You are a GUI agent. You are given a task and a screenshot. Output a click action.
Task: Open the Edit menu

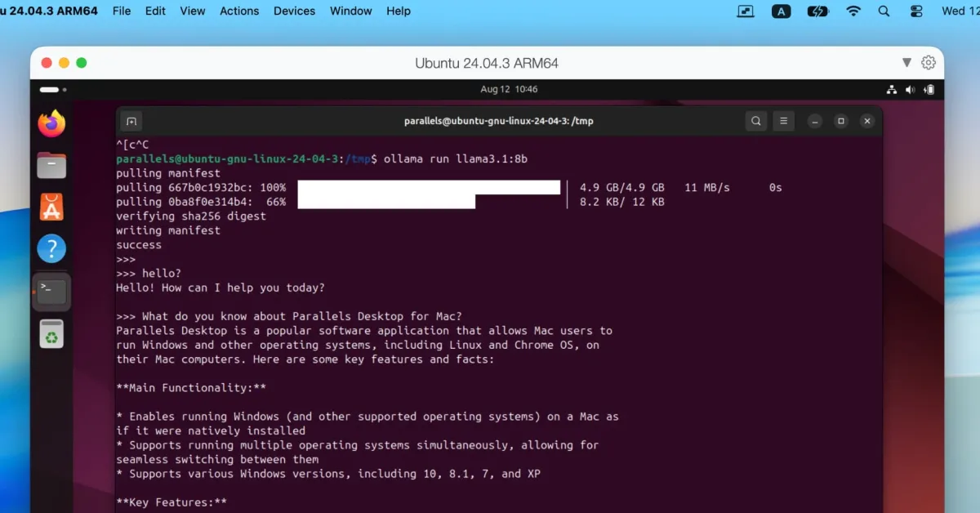[155, 11]
